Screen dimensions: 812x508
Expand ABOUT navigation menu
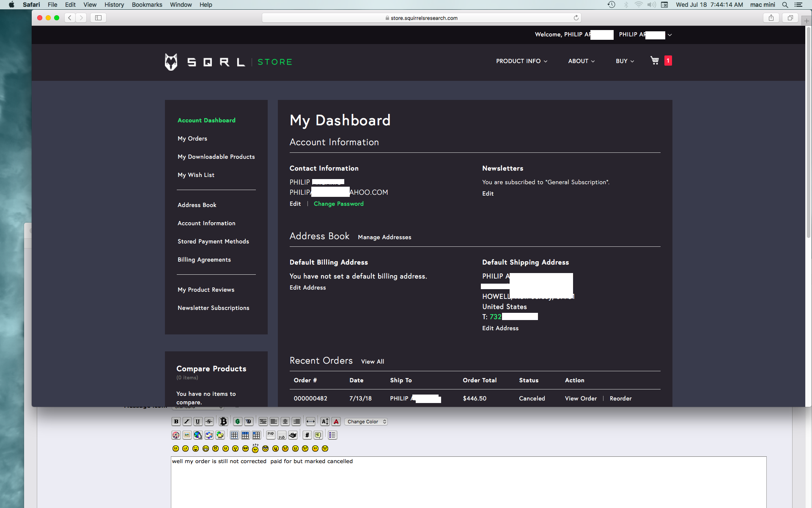(x=582, y=61)
